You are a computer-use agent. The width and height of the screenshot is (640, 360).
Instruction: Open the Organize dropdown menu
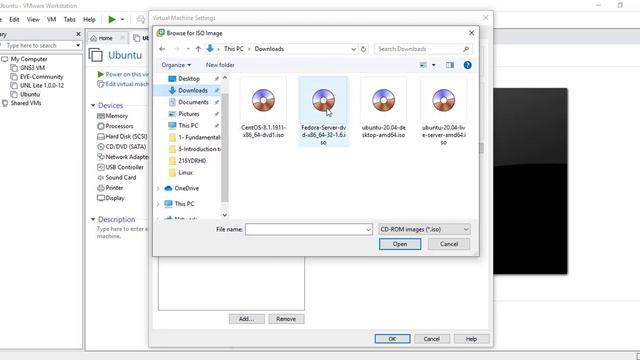click(x=176, y=65)
